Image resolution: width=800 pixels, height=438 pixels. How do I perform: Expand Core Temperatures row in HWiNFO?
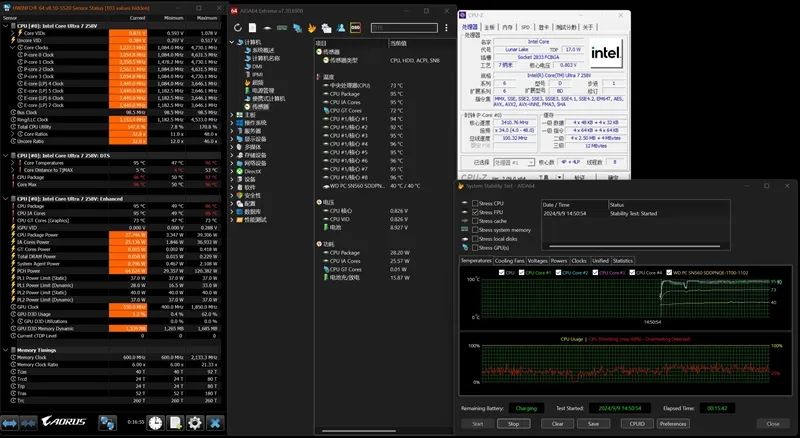(13, 163)
